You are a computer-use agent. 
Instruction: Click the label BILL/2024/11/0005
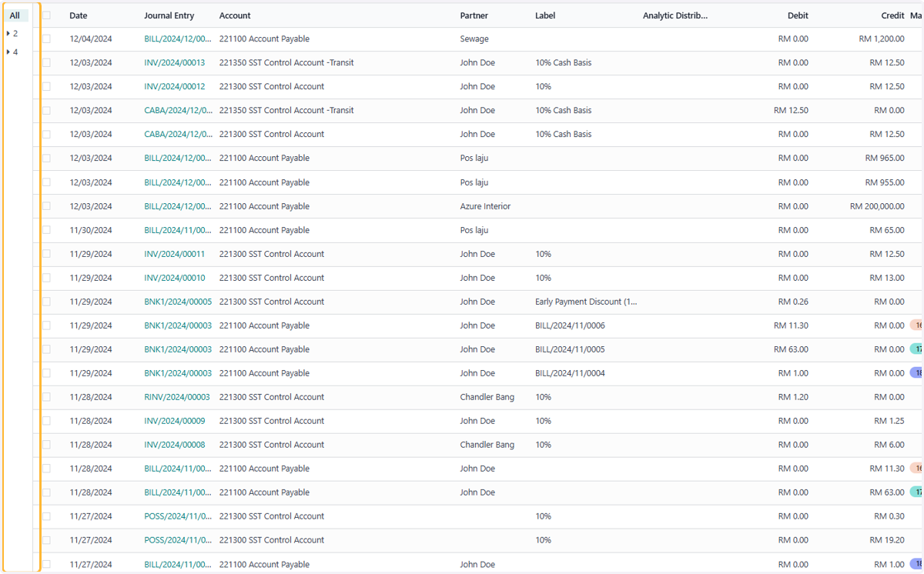pyautogui.click(x=570, y=349)
